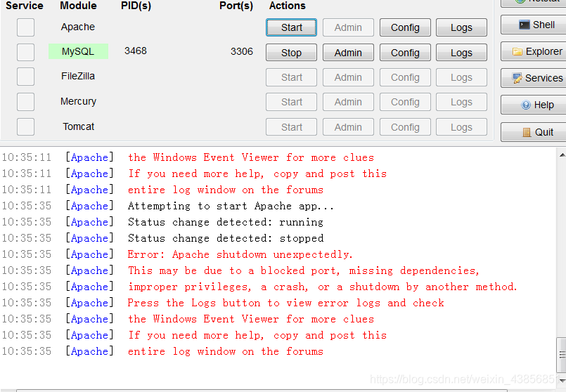
Task: Open the Explorer folder icon
Action: coord(517,51)
